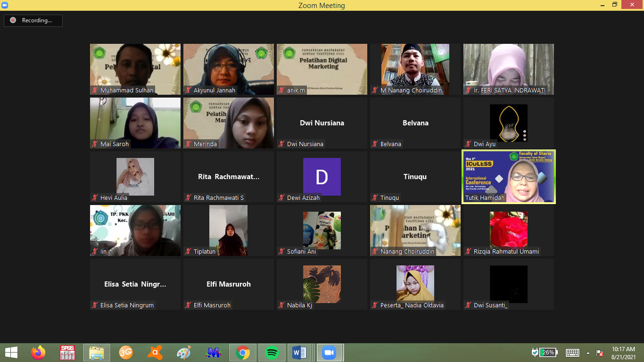Open the Windows Start menu
The width and height of the screenshot is (644, 362).
(x=11, y=352)
